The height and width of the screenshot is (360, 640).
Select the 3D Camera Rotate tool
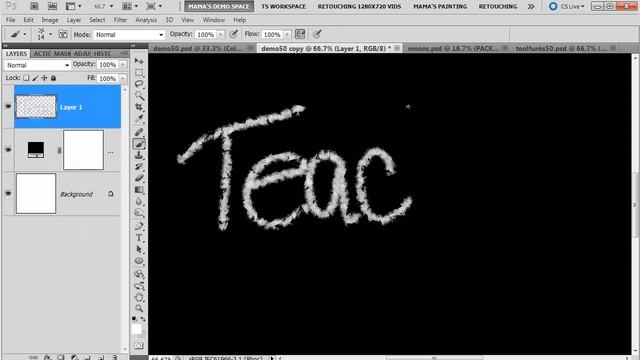[139, 285]
